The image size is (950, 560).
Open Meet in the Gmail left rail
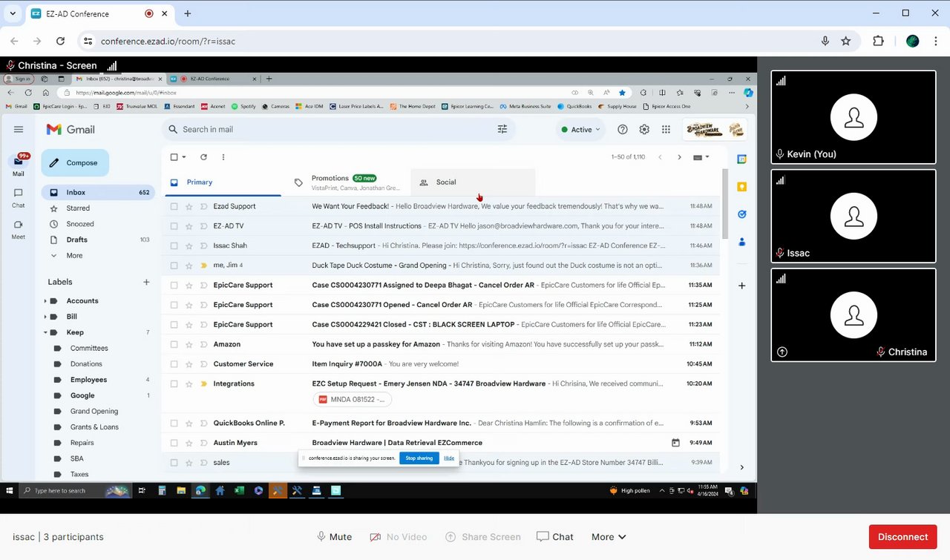coord(19,229)
